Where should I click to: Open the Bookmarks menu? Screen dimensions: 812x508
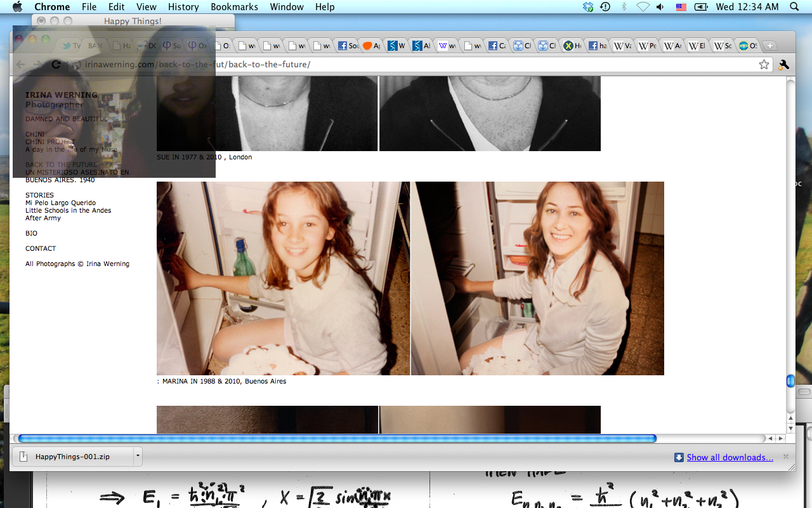pyautogui.click(x=234, y=7)
